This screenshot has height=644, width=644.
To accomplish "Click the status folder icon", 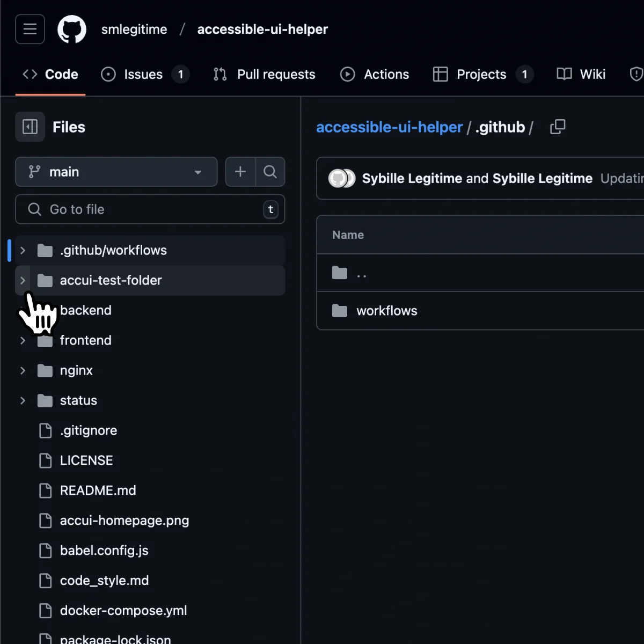I will [x=45, y=400].
